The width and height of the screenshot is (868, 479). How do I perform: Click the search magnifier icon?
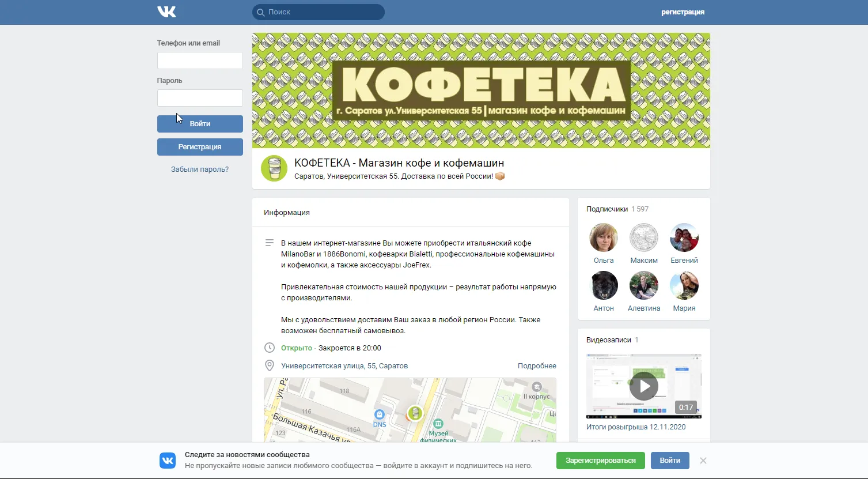coord(261,12)
